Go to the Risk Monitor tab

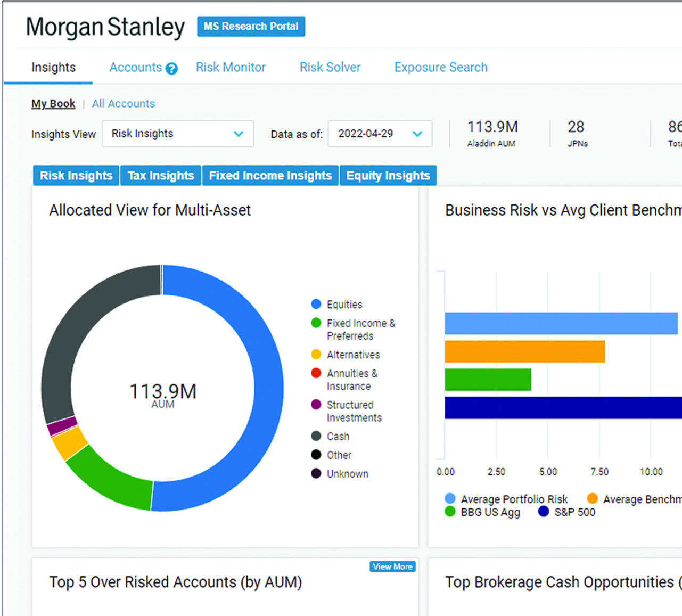point(231,67)
